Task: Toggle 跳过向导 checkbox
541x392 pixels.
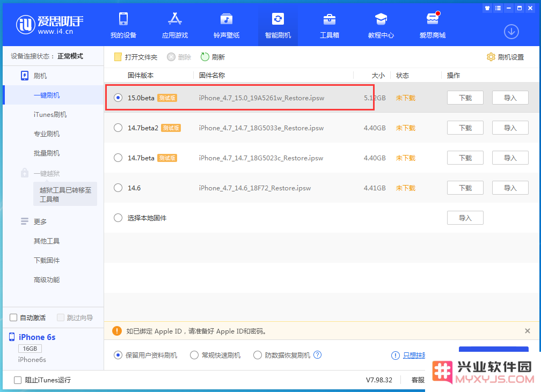Action: (x=60, y=317)
